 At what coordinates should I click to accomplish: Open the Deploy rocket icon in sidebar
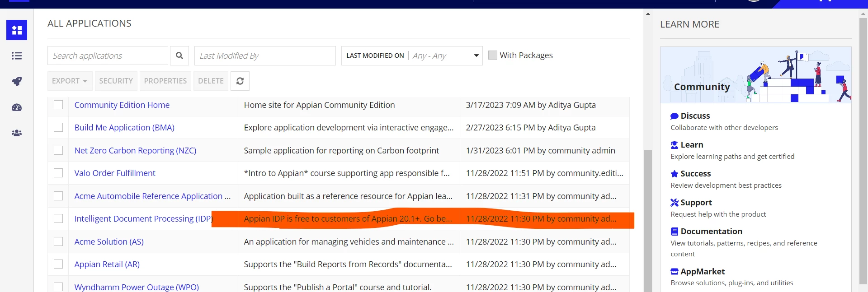(17, 82)
